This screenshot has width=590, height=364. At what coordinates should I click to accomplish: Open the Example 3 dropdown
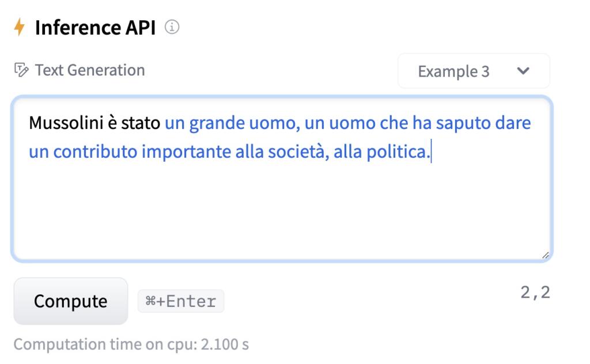pyautogui.click(x=473, y=71)
